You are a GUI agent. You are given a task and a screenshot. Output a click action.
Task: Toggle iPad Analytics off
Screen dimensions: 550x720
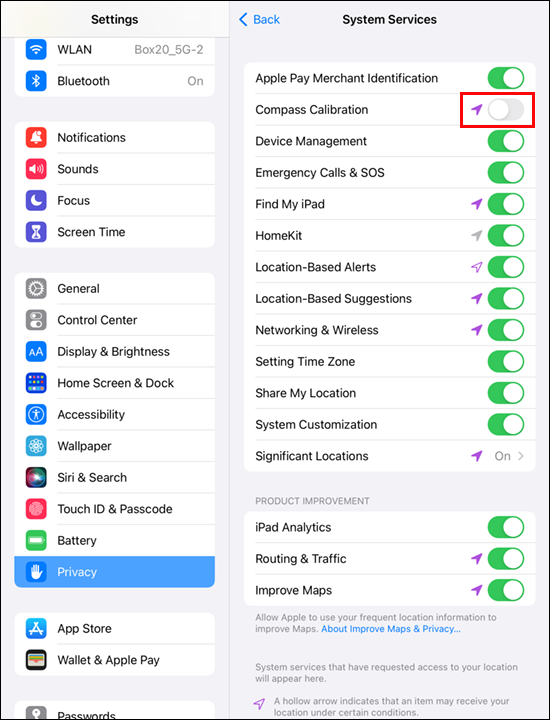[505, 527]
